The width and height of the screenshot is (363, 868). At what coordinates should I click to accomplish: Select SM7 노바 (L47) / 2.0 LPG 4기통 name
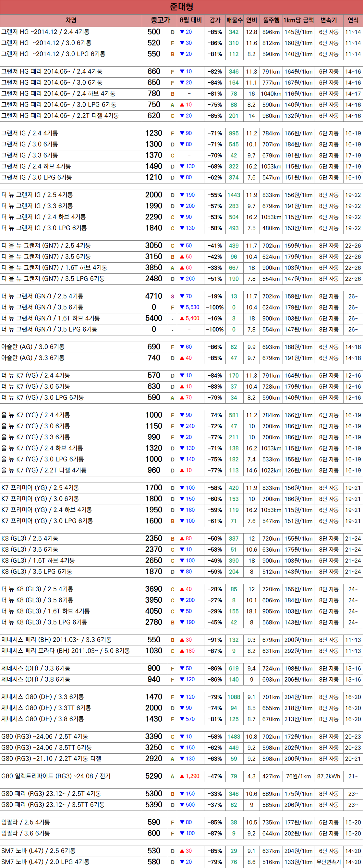pos(45,862)
